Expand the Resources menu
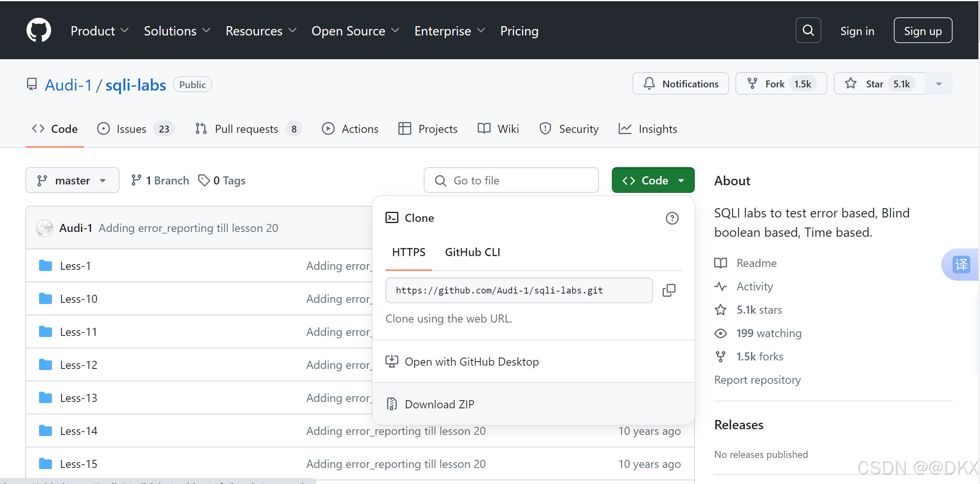980x484 pixels. pyautogui.click(x=261, y=31)
